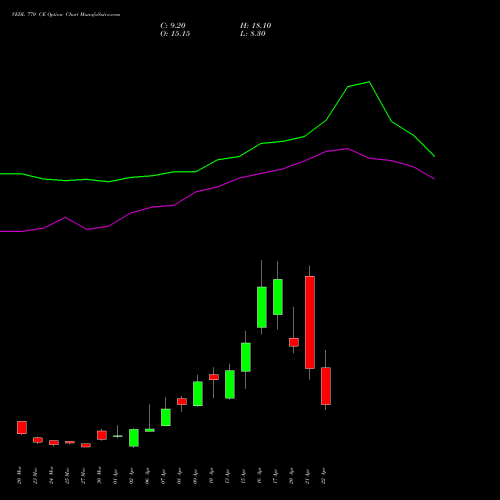Click the large red candle for 21 Apr
This screenshot has height=500, width=500.
(310, 322)
